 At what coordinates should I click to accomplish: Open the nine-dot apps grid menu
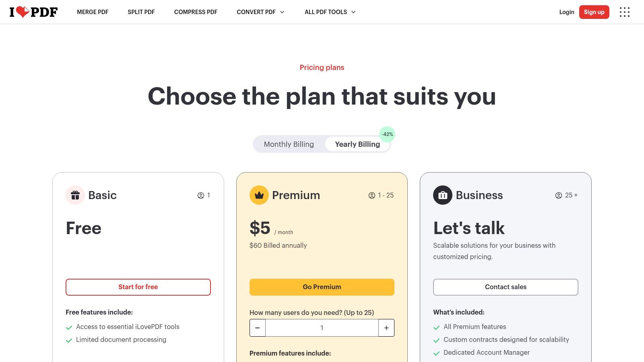click(x=624, y=12)
